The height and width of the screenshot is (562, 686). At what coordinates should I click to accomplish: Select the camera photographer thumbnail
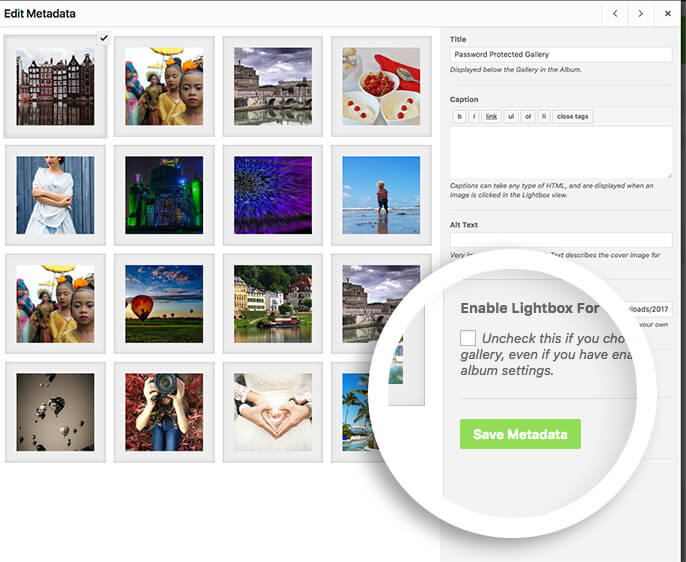click(164, 412)
